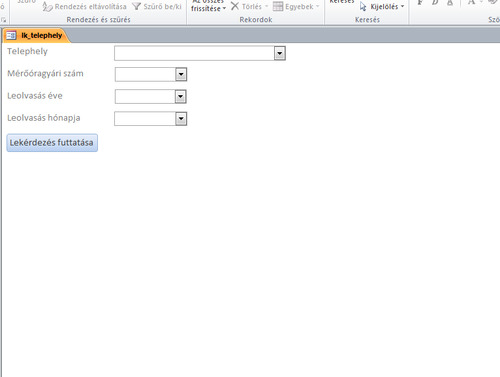The width and height of the screenshot is (500, 377).
Task: Open the Törlés dropdown arrow
Action: 266,6
